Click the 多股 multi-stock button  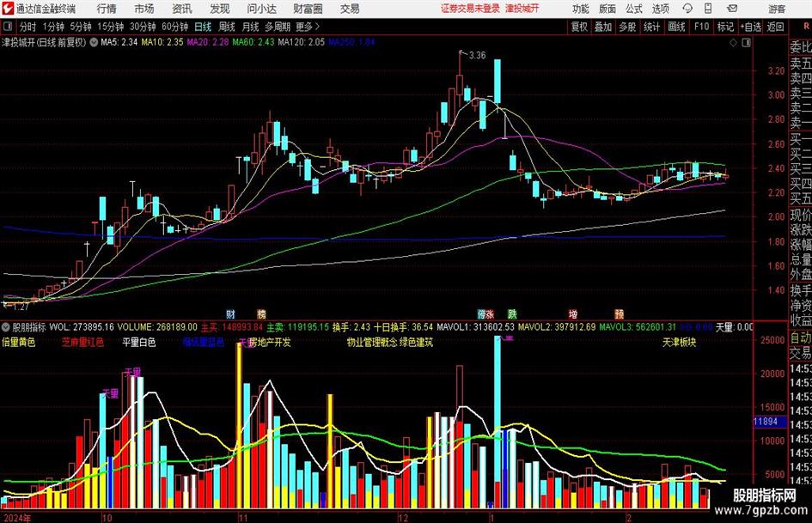627,27
